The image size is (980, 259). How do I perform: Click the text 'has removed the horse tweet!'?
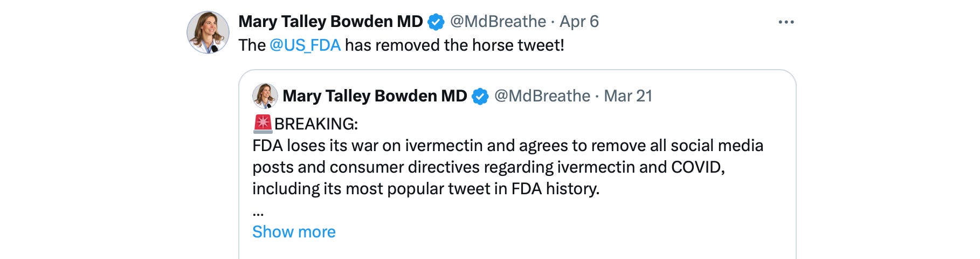[x=454, y=45]
